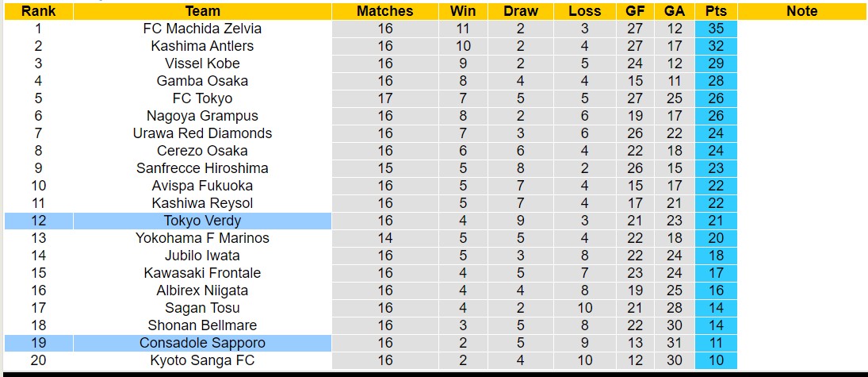Click the Loss column header
This screenshot has height=377, width=868.
point(584,11)
